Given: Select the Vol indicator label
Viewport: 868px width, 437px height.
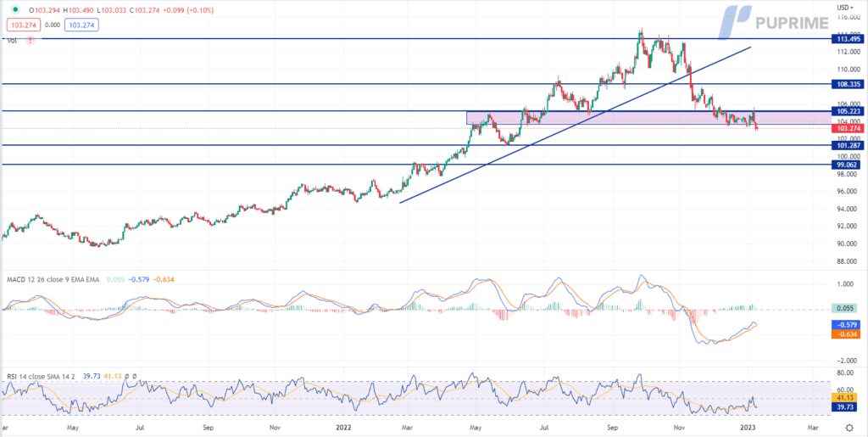Looking at the screenshot, I should click(12, 41).
